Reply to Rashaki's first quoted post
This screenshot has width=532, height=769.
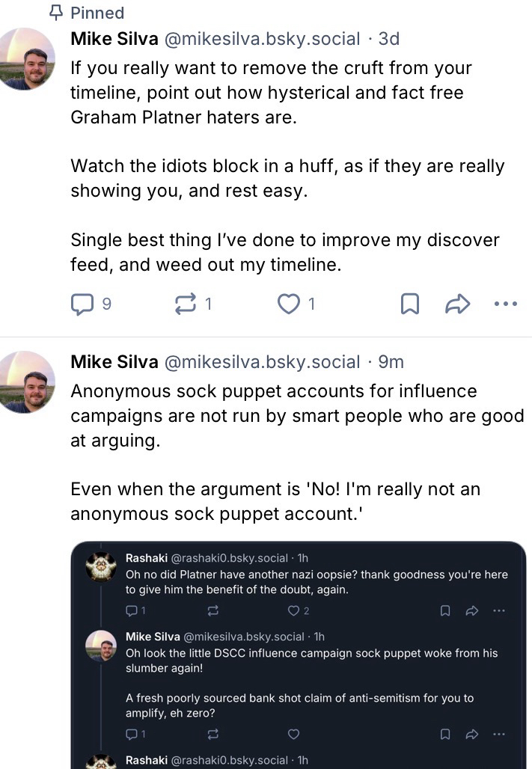132,611
